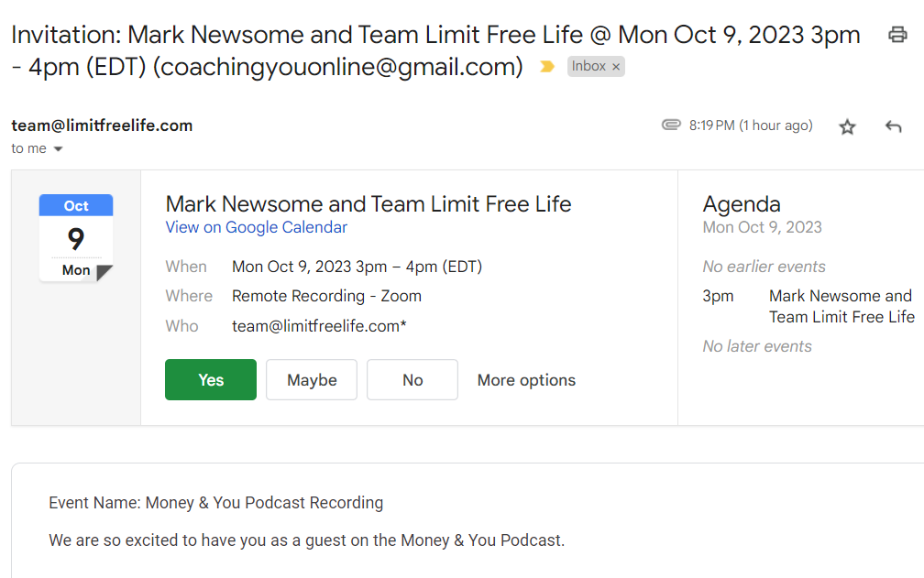
Task: Click the Inbox label tag
Action: 588,67
